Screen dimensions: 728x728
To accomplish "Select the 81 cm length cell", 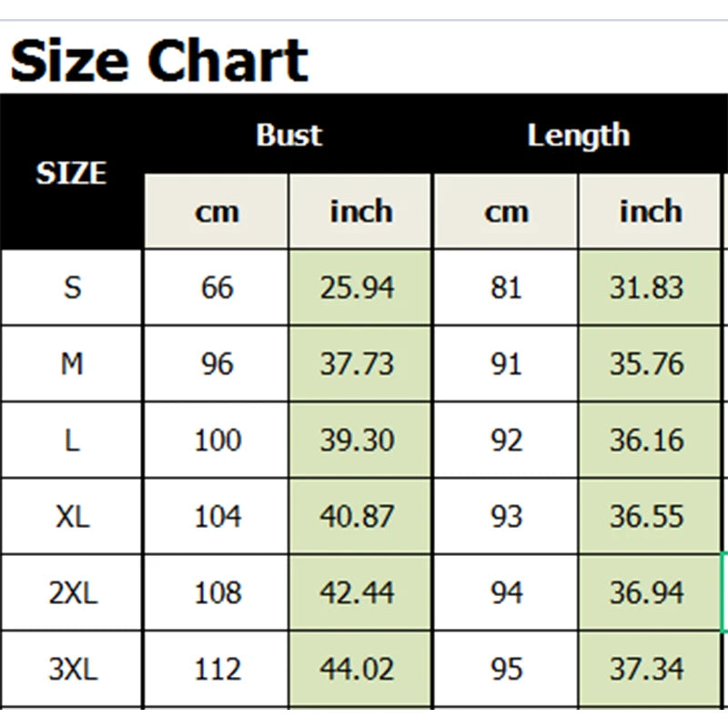I will (506, 288).
